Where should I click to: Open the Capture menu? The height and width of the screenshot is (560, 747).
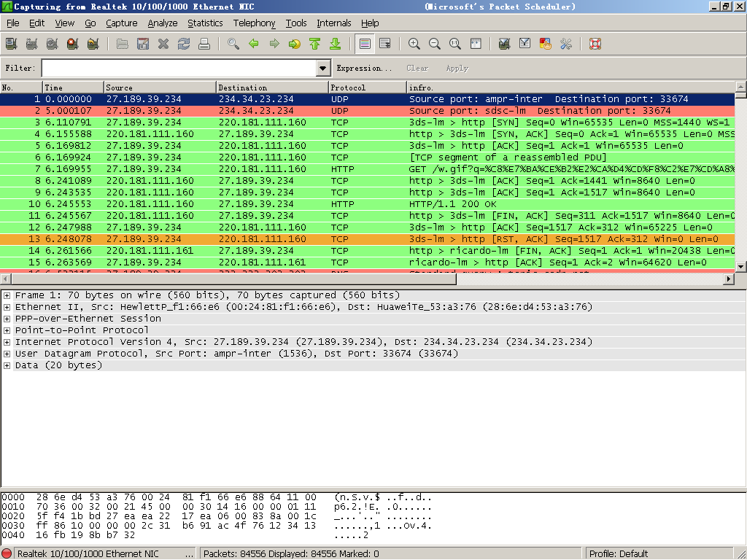click(x=122, y=23)
